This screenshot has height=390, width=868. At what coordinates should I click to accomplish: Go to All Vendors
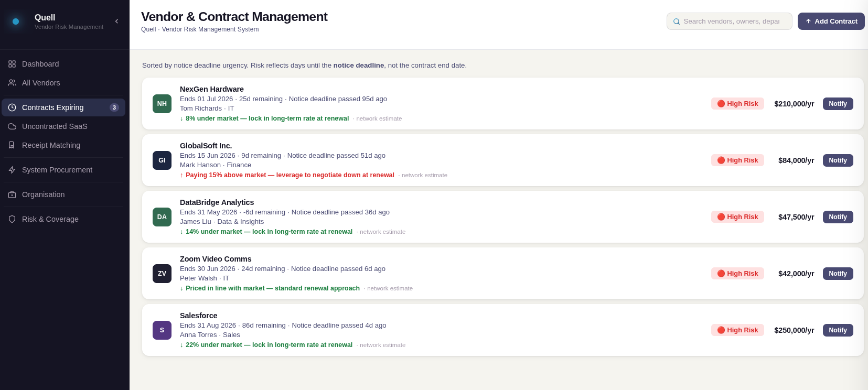tap(63, 83)
